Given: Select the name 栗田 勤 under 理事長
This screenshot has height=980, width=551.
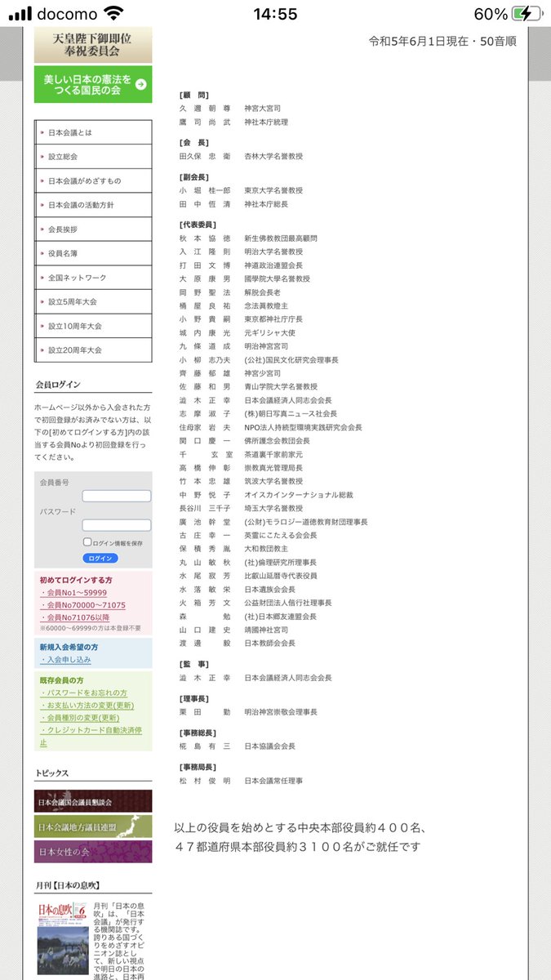Looking at the screenshot, I should click(x=205, y=712).
